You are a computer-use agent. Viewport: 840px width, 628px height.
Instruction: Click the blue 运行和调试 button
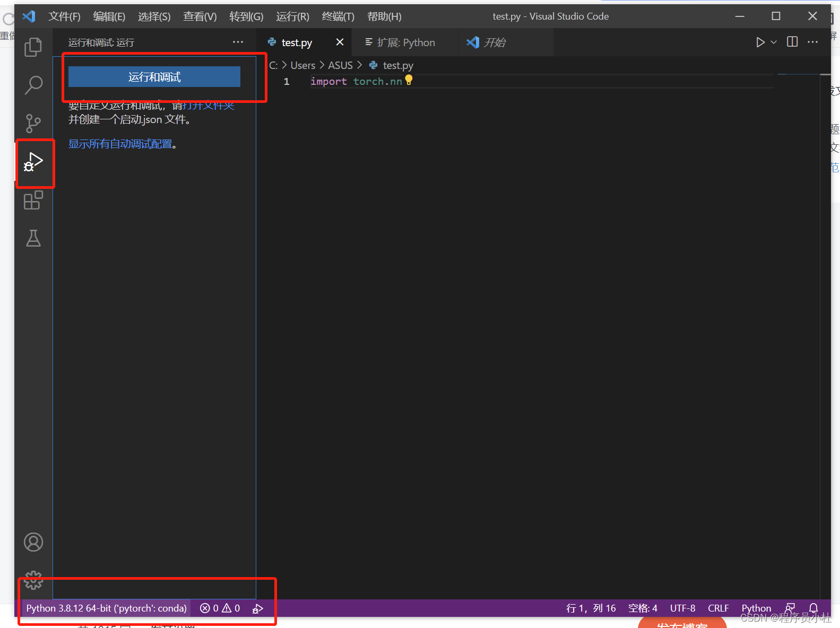click(x=154, y=77)
